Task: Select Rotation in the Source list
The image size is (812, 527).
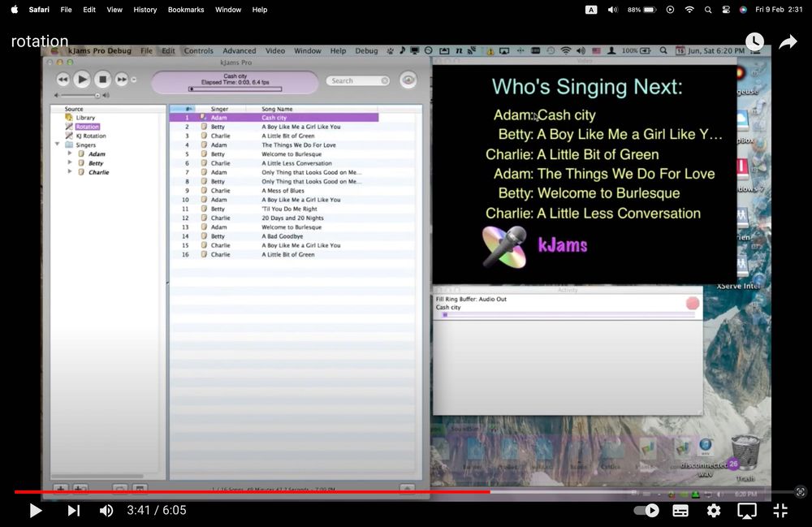Action: (x=87, y=127)
